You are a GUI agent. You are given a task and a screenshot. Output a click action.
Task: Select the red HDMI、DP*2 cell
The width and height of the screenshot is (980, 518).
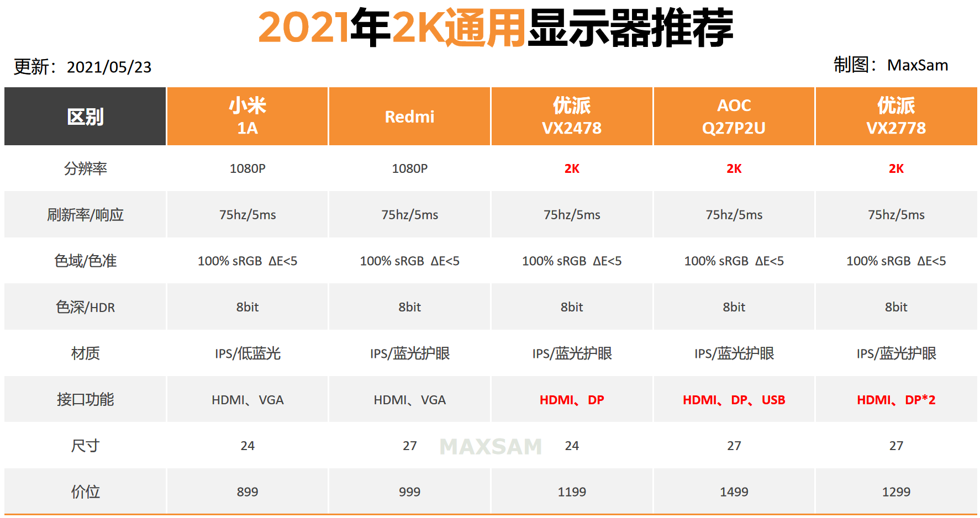896,400
